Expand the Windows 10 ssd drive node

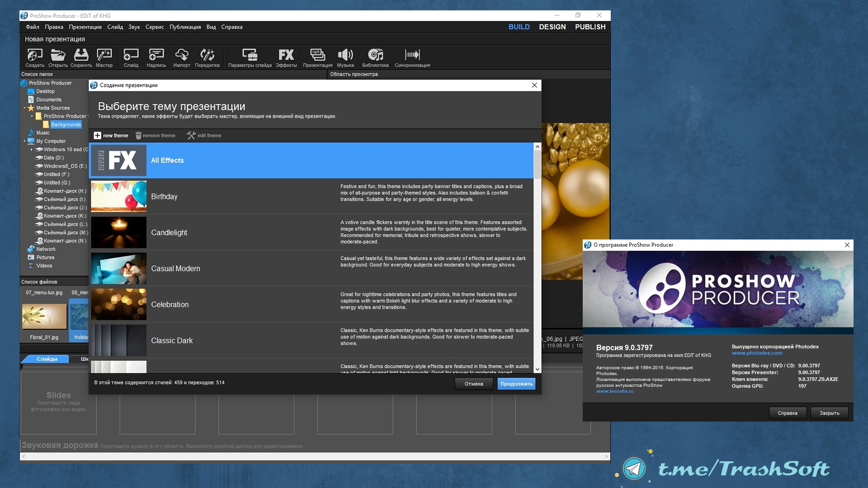(x=32, y=150)
